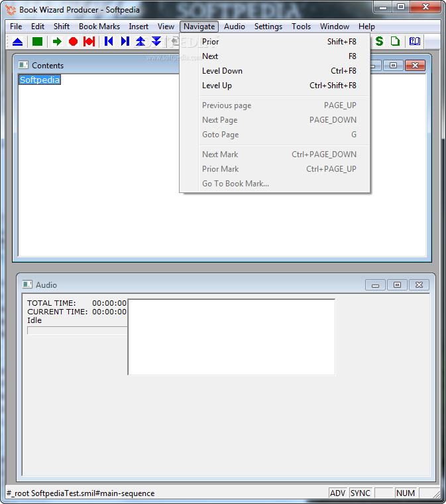Close the Contents sub-window
Image resolution: width=446 pixels, height=504 pixels.
415,65
